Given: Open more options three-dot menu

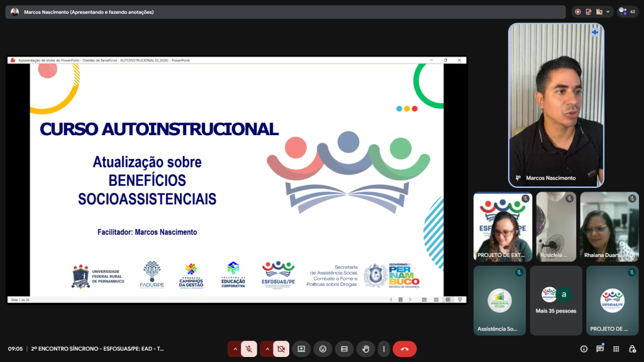Looking at the screenshot, I should point(384,349).
